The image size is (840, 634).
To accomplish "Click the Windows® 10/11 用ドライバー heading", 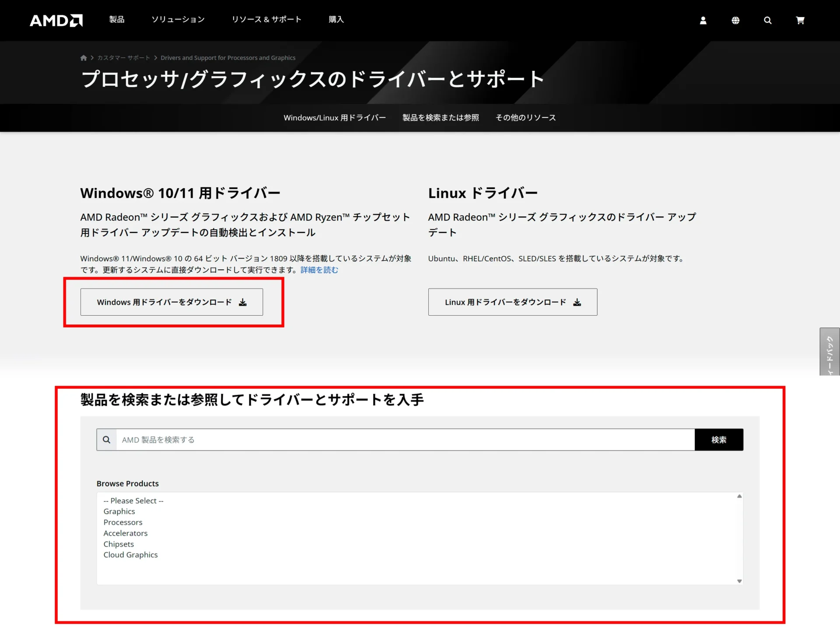I will click(x=180, y=193).
